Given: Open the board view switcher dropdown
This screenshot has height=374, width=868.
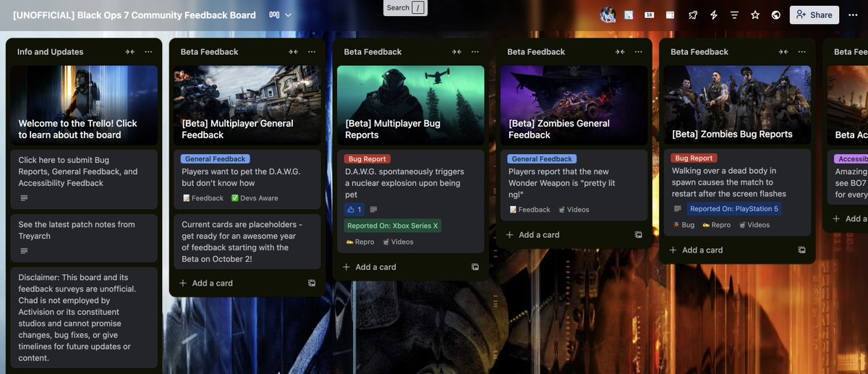Looking at the screenshot, I should [281, 15].
